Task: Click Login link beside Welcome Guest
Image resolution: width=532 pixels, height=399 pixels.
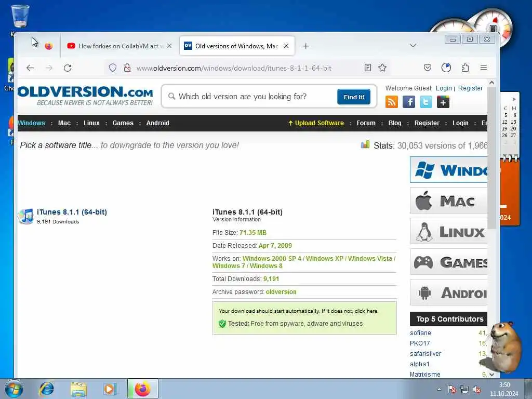Action: pyautogui.click(x=444, y=88)
